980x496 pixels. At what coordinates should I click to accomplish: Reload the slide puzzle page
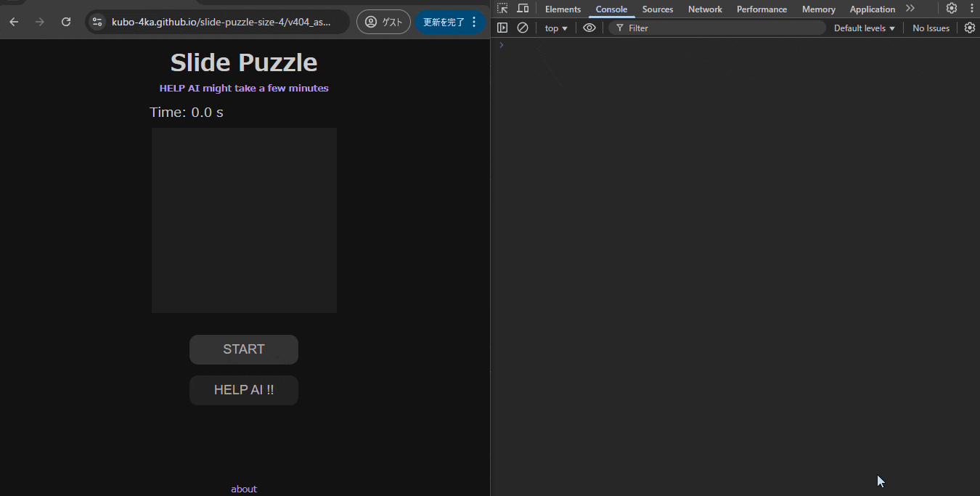pyautogui.click(x=65, y=22)
